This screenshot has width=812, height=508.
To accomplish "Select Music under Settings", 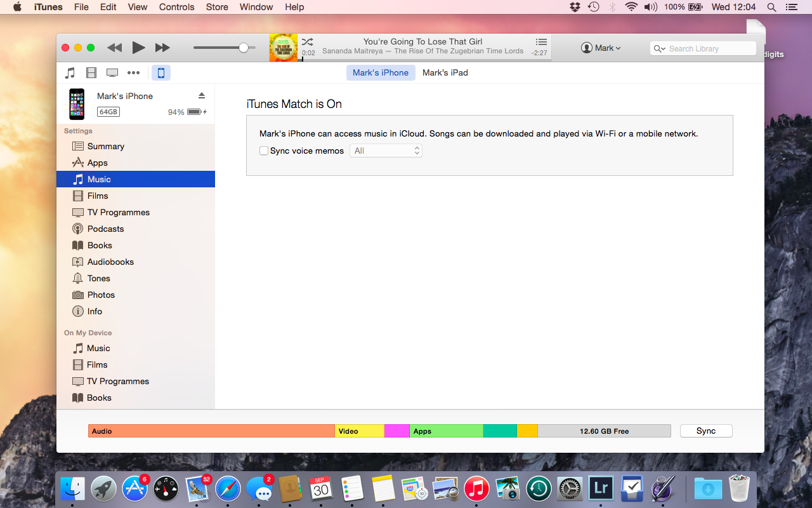I will pos(136,179).
